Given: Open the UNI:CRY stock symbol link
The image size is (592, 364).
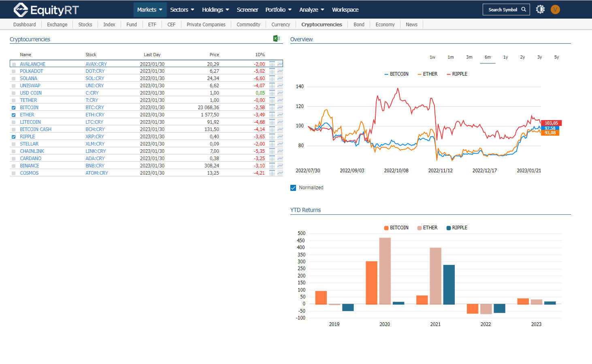Looking at the screenshot, I should [94, 86].
